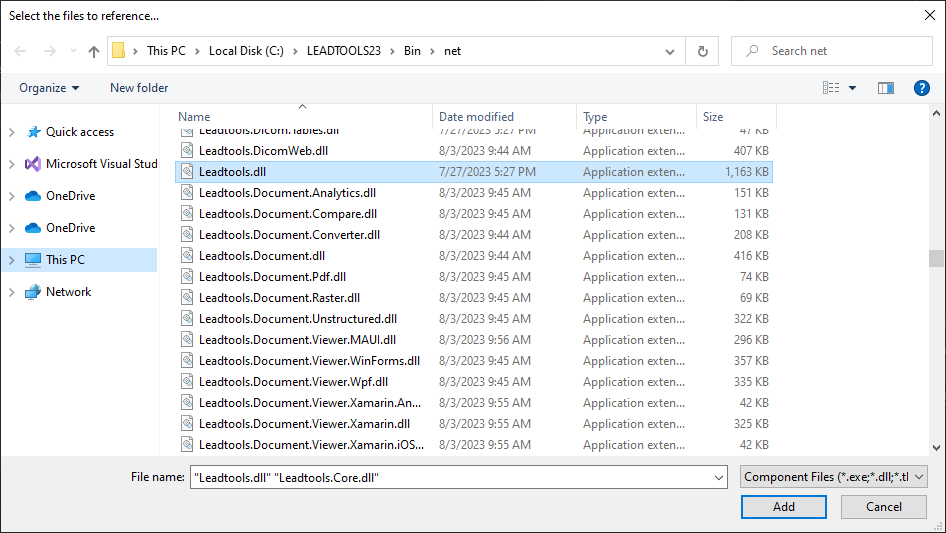Select Leadtools.Document.Analytics.dll

(x=287, y=193)
